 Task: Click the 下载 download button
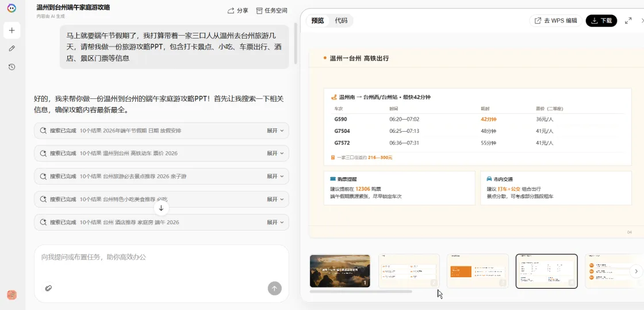point(601,21)
